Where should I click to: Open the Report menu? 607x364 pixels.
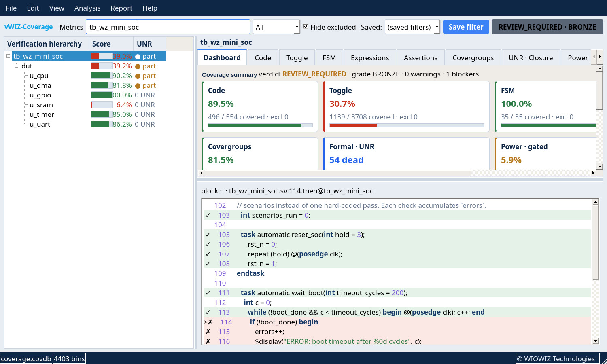coord(121,8)
